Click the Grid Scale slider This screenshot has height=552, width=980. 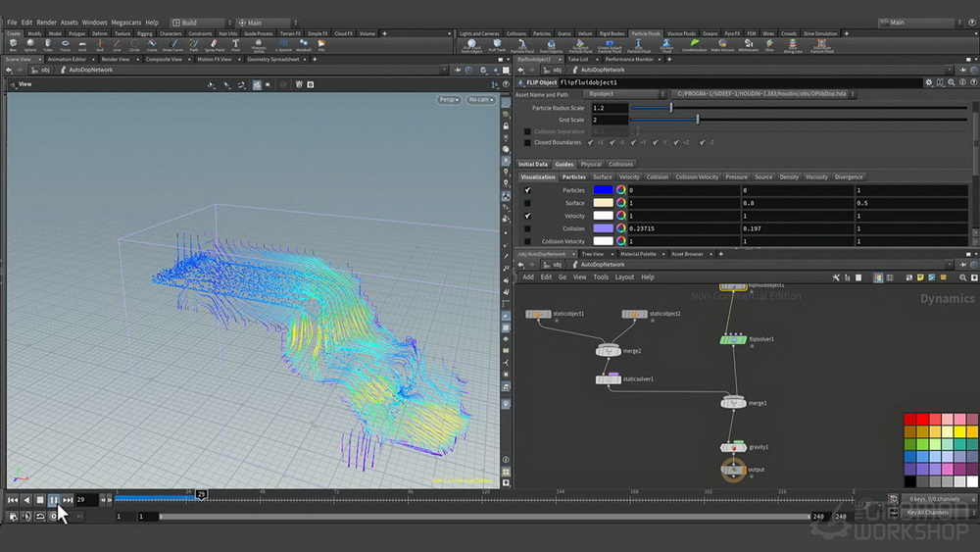pyautogui.click(x=800, y=120)
